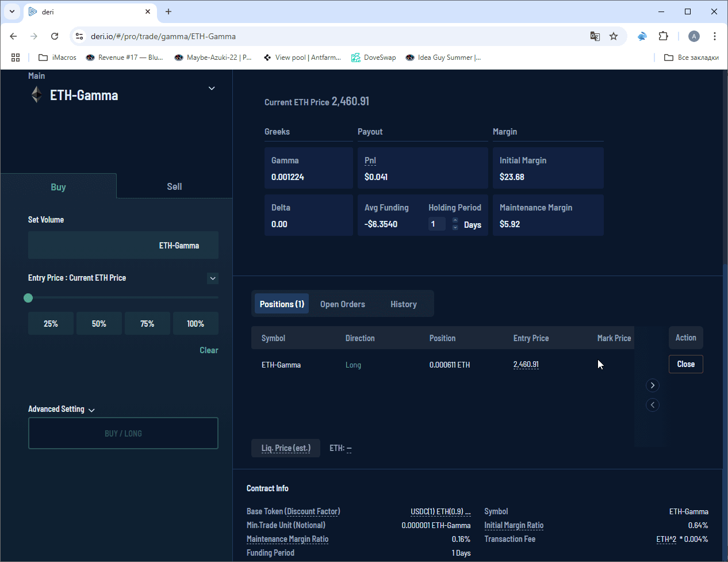Expand the ETH-Gamma symbol selector
The height and width of the screenshot is (562, 728).
click(212, 88)
